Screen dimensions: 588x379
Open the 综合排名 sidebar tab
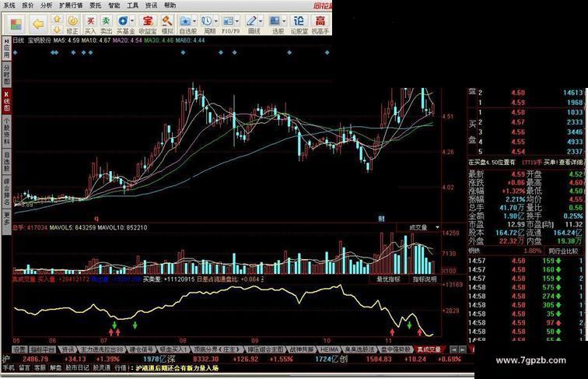coord(7,191)
